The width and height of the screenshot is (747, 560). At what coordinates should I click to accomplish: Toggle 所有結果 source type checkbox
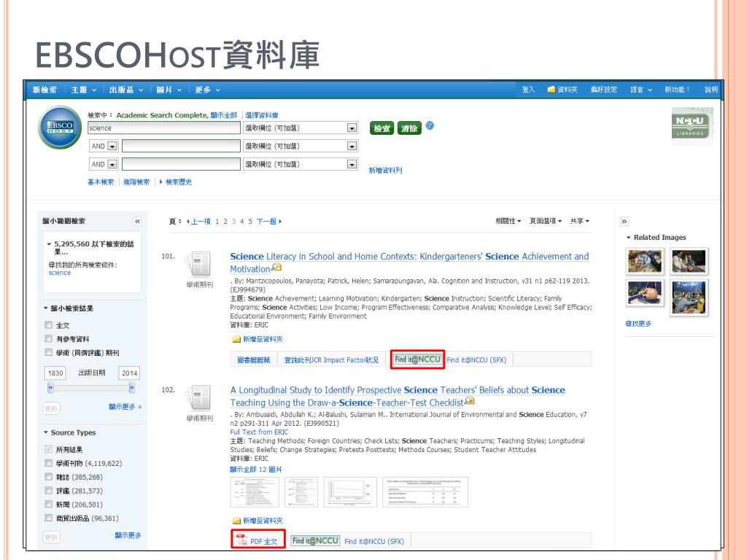click(x=49, y=449)
